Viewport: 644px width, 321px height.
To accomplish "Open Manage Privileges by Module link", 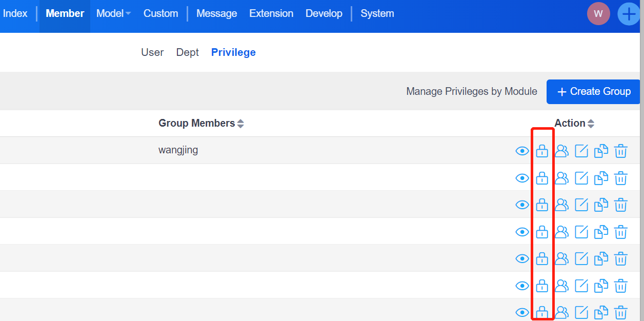I will pos(471,91).
